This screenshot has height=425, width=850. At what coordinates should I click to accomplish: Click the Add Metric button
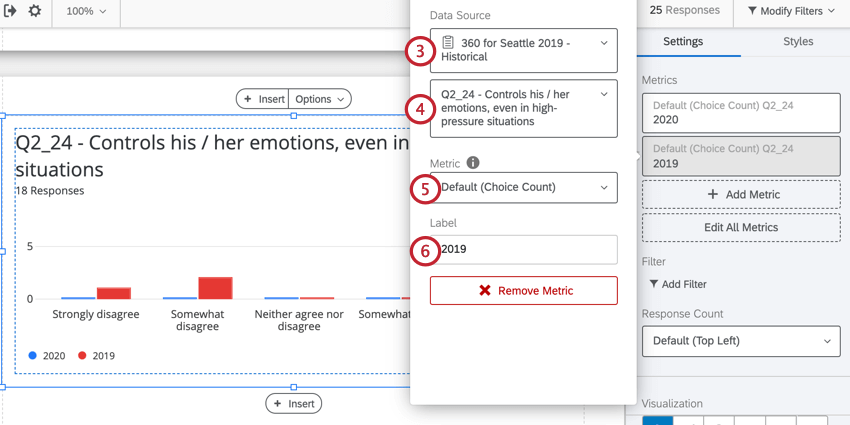741,195
